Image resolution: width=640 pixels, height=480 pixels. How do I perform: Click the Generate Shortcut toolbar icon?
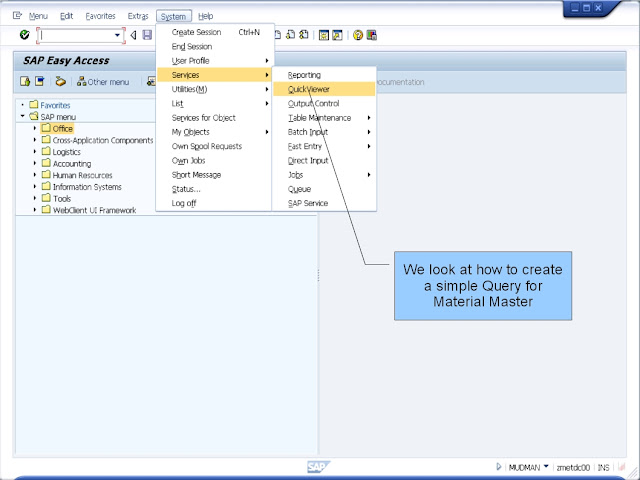337,36
